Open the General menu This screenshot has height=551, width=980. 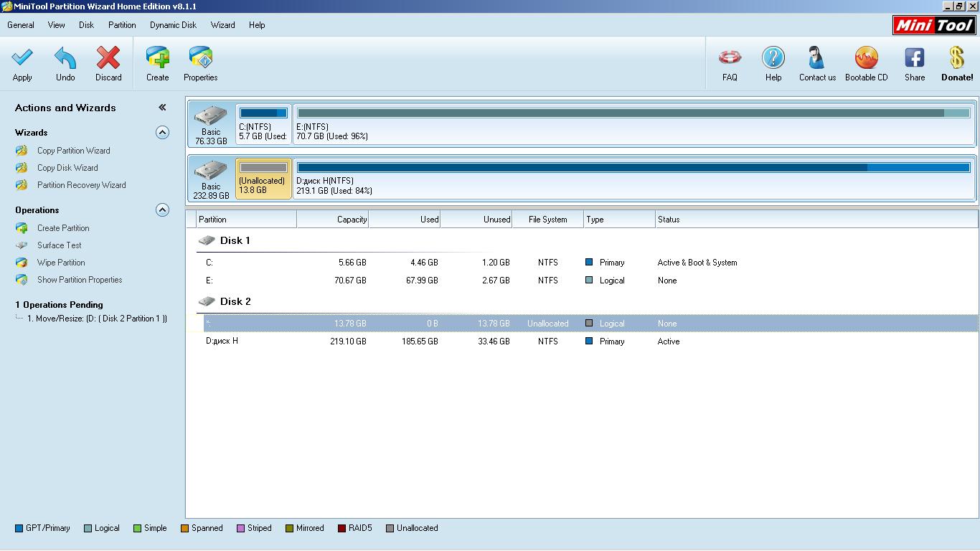coord(21,25)
